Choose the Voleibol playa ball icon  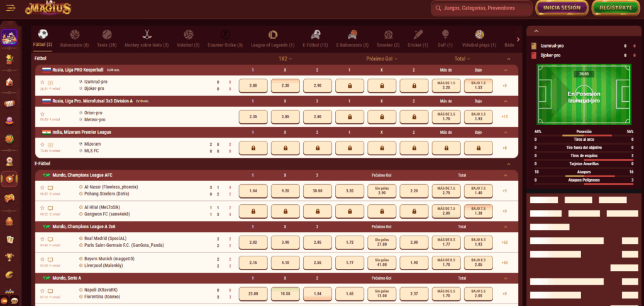pyautogui.click(x=479, y=35)
